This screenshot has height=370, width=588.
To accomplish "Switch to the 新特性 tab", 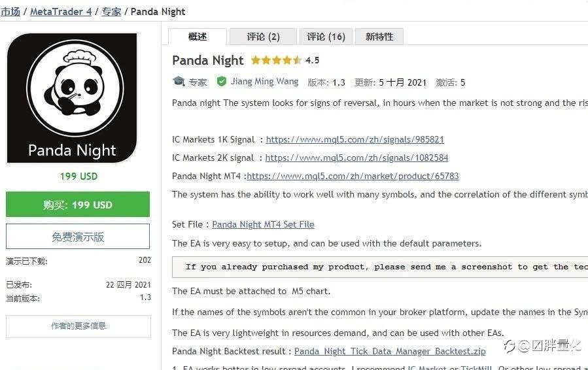I will (379, 37).
